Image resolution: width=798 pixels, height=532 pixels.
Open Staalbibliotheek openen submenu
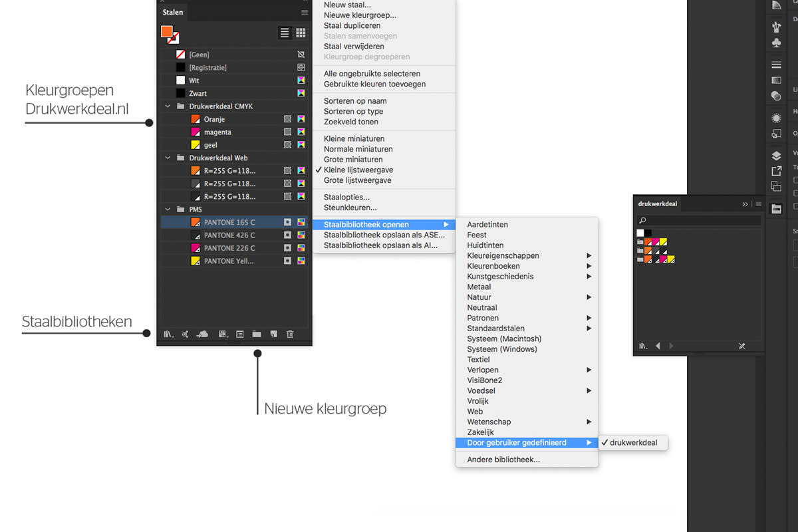384,225
